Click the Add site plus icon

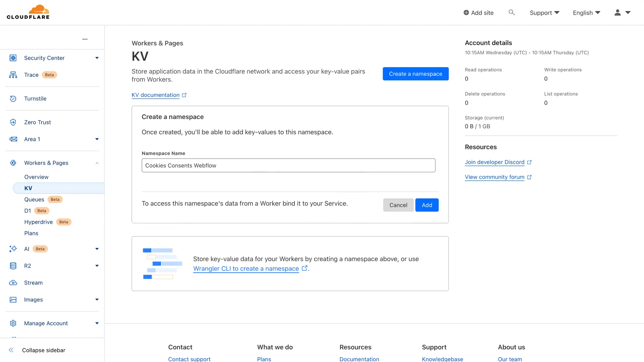click(x=466, y=13)
